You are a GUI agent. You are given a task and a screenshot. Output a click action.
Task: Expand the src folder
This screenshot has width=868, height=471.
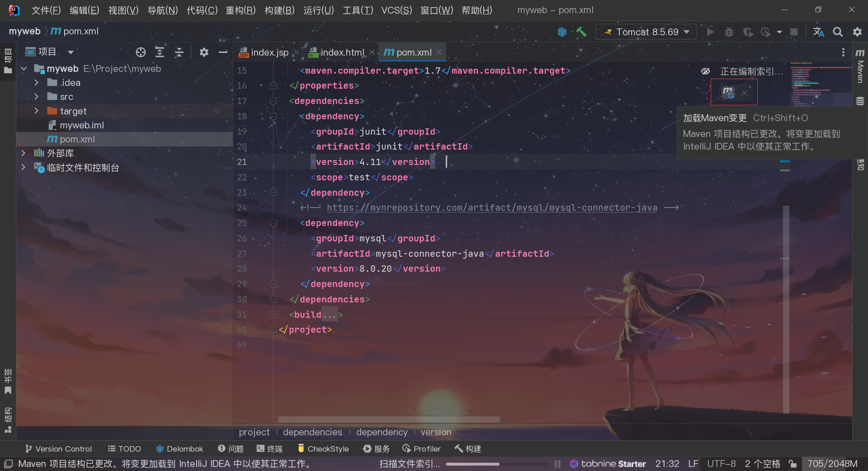tap(37, 97)
